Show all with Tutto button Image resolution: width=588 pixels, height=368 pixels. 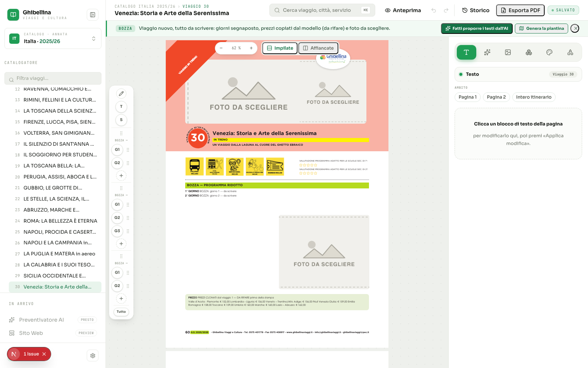121,312
